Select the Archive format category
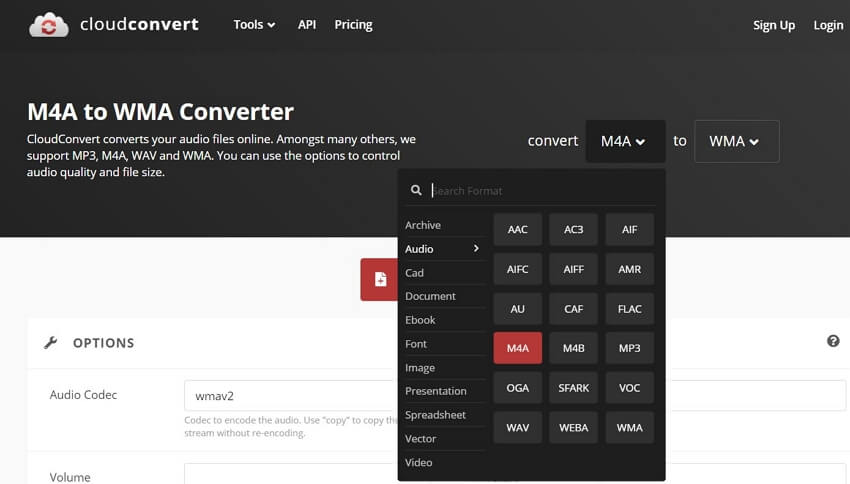The height and width of the screenshot is (484, 850). click(423, 225)
